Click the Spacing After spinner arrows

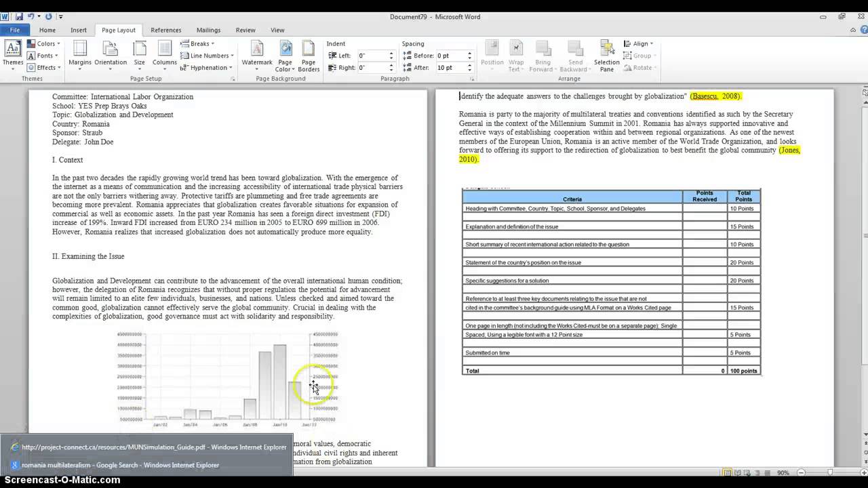click(469, 68)
